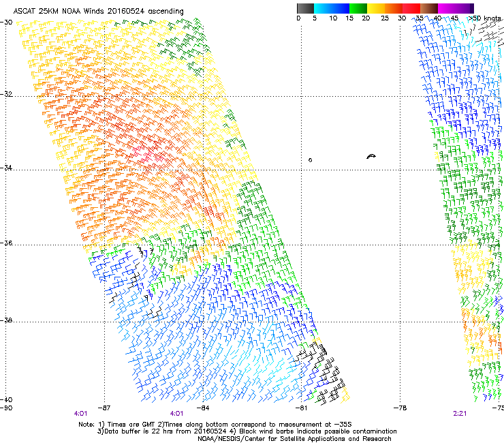This screenshot has width=504, height=443.
Task: Click the legend value '10'
Action: point(333,18)
